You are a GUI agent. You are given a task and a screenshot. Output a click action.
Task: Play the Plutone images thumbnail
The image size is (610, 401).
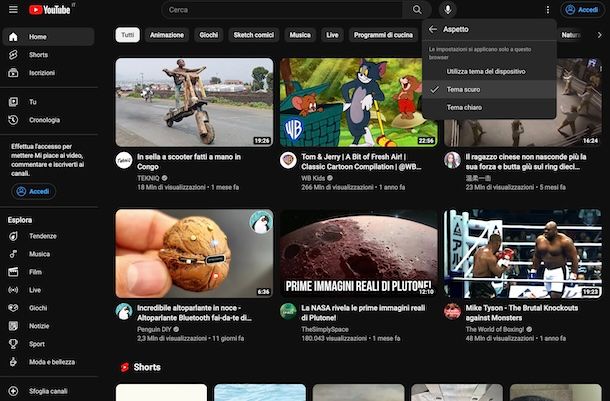tap(359, 254)
